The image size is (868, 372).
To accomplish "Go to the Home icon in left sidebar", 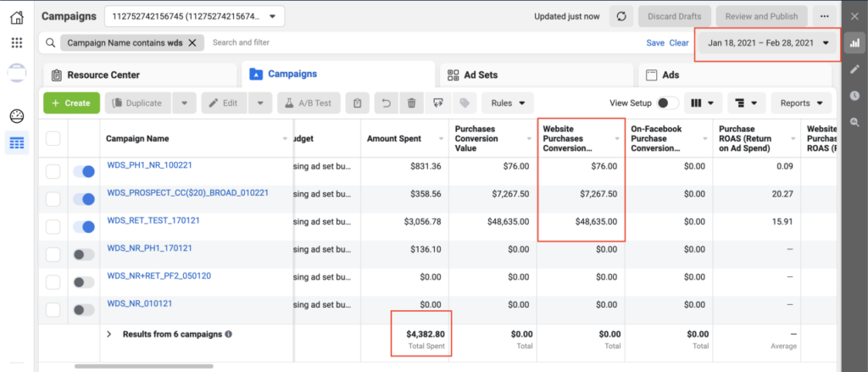I will [17, 17].
